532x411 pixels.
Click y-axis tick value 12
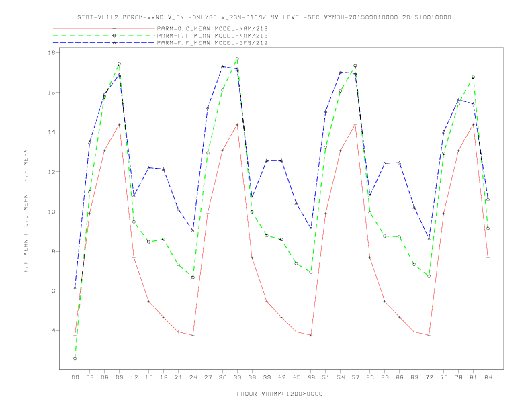(x=52, y=172)
